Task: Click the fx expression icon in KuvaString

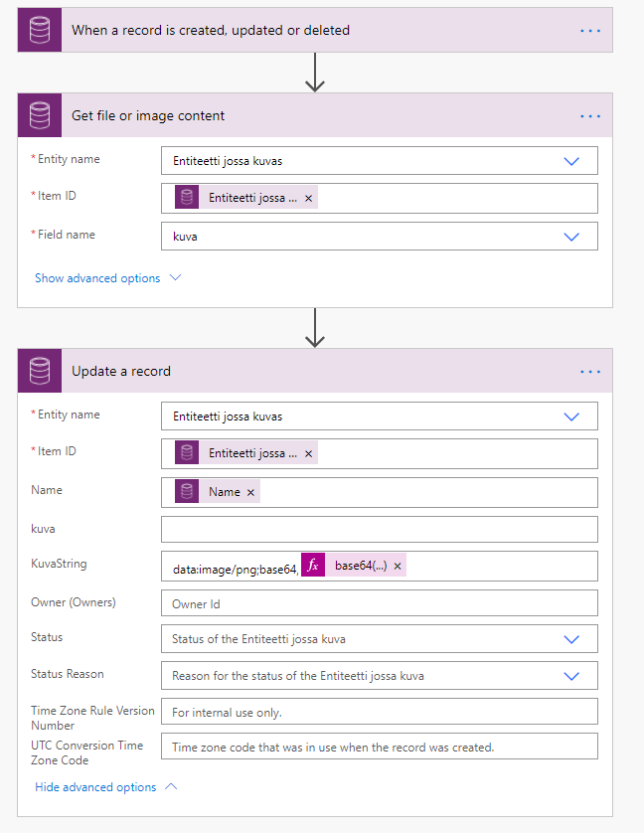Action: coord(313,566)
